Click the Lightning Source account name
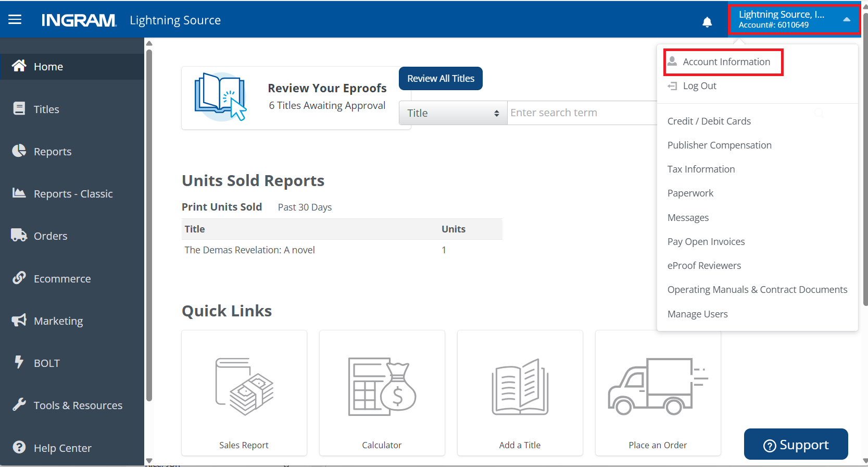 click(781, 15)
